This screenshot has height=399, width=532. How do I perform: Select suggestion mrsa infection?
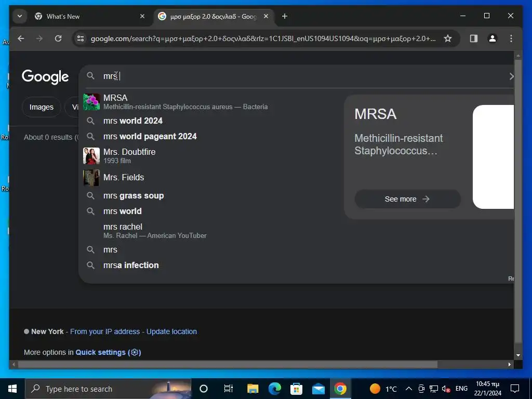(210, 265)
